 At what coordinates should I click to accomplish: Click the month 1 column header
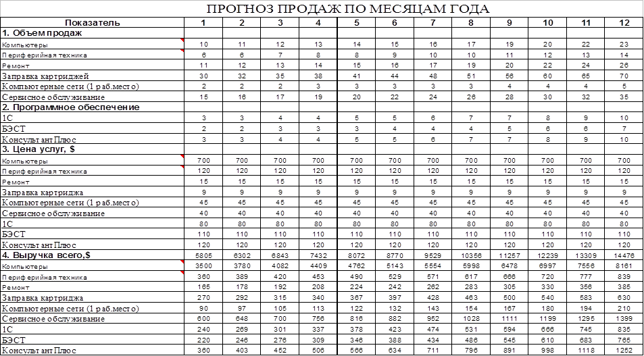(x=203, y=22)
